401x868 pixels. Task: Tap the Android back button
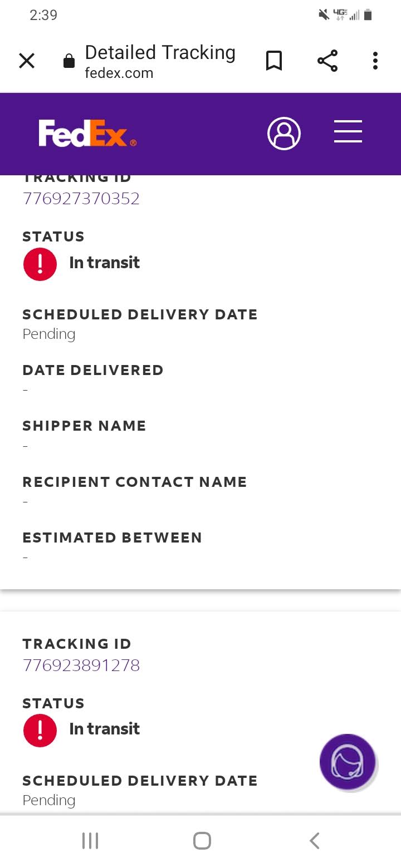coord(314,841)
